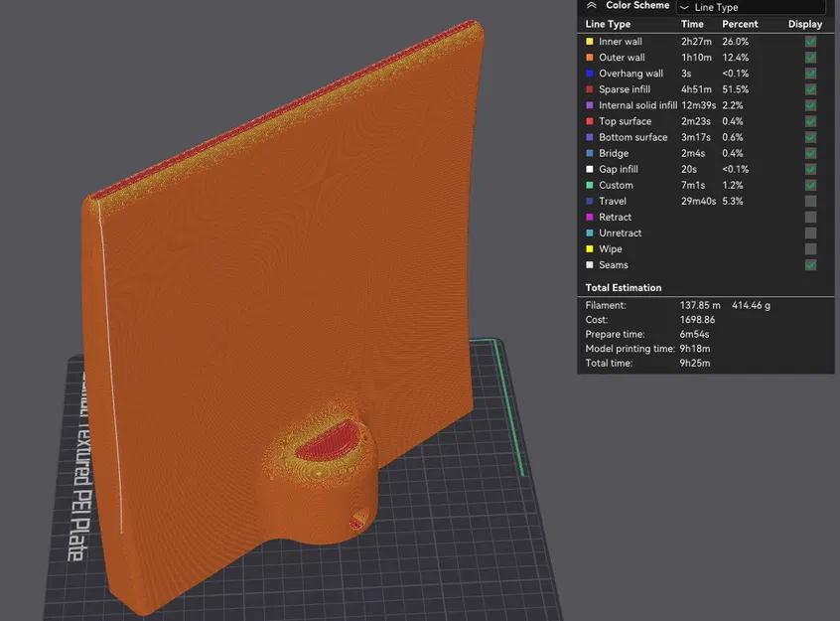The height and width of the screenshot is (621, 840).
Task: Click the Bridge color swatch
Action: (x=589, y=153)
